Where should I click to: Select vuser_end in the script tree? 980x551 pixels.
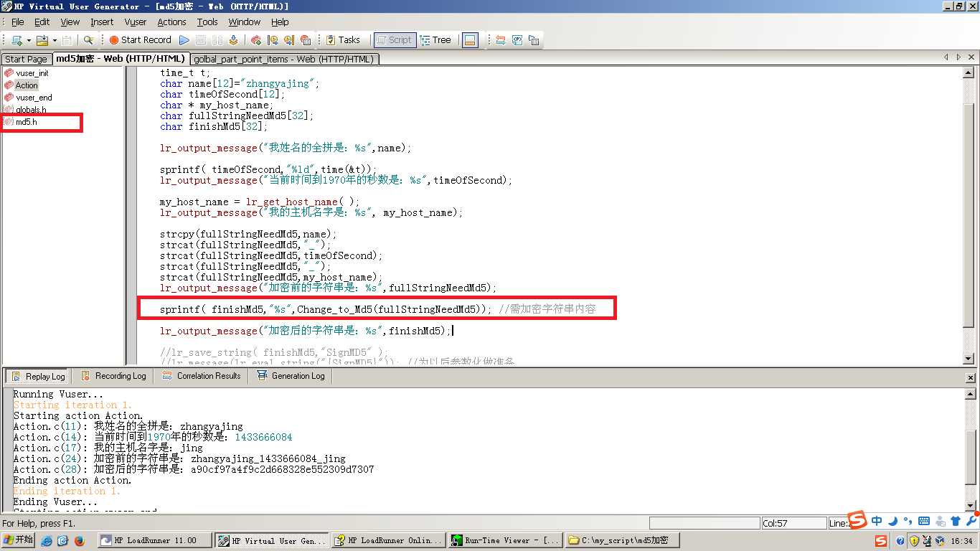(x=28, y=98)
